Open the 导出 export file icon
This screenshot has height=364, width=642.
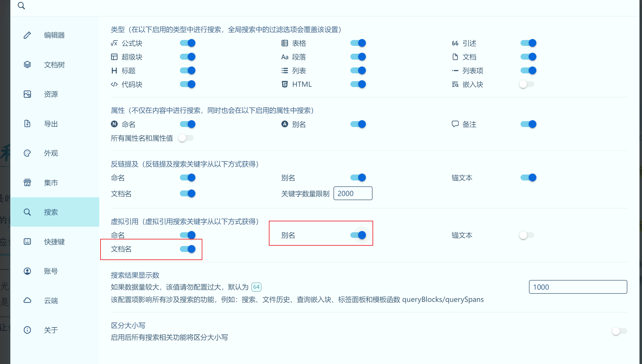click(x=27, y=124)
